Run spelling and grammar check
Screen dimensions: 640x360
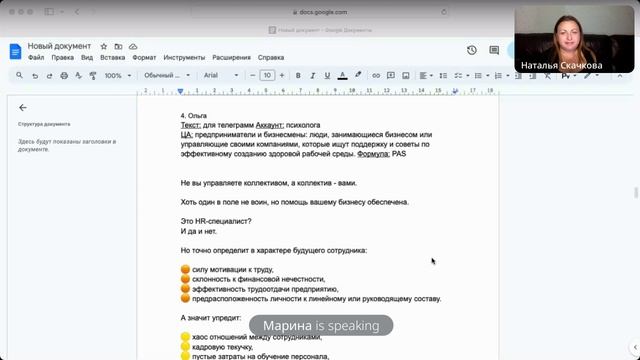(x=78, y=76)
